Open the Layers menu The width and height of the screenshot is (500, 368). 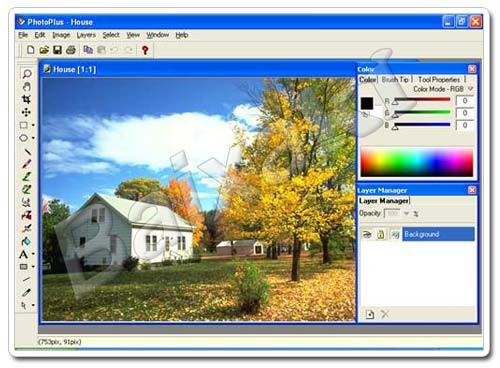pos(86,35)
